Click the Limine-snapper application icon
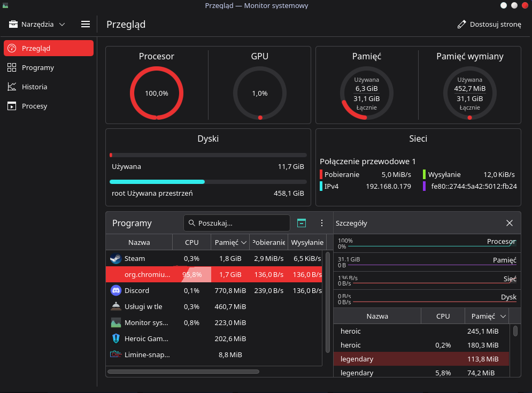This screenshot has width=532, height=393. [115, 355]
